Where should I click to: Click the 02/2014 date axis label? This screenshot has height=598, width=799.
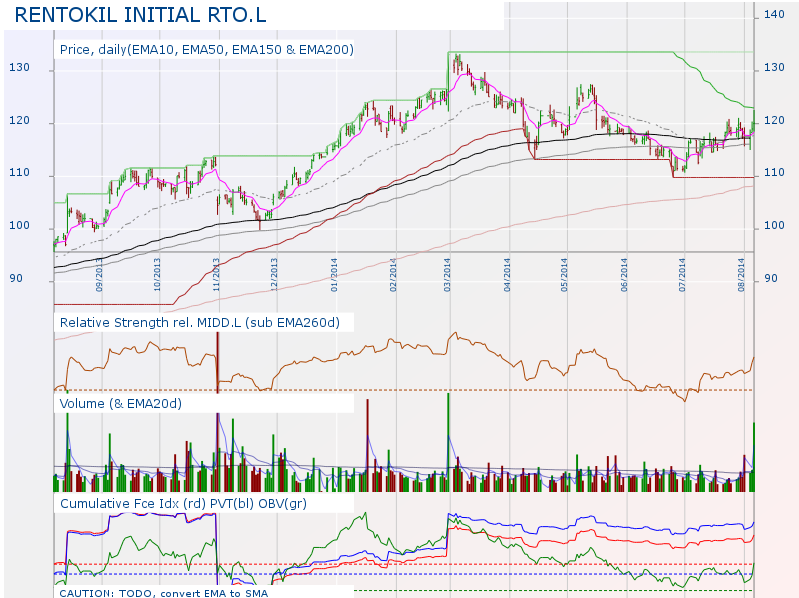point(393,275)
